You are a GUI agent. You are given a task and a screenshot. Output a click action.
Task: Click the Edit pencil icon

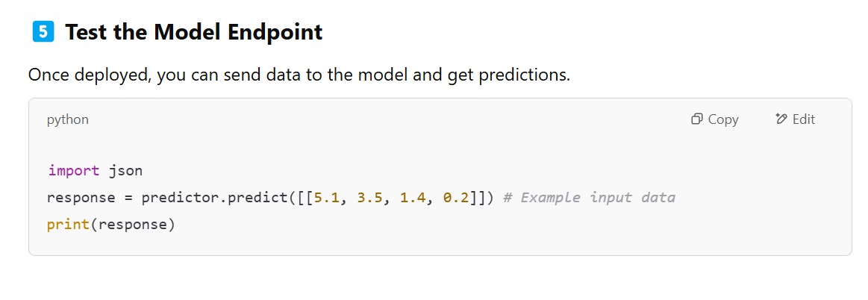coord(782,119)
